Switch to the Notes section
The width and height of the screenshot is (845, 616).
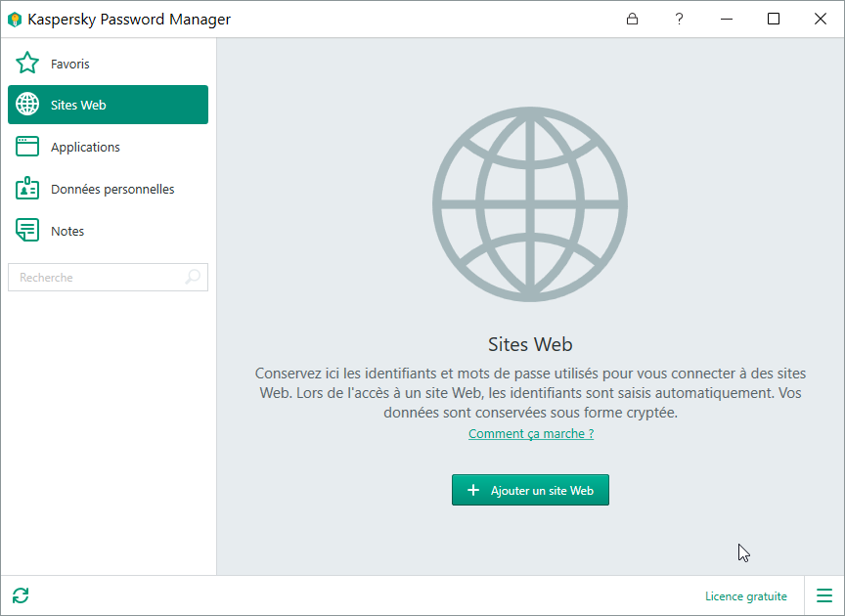(x=108, y=231)
